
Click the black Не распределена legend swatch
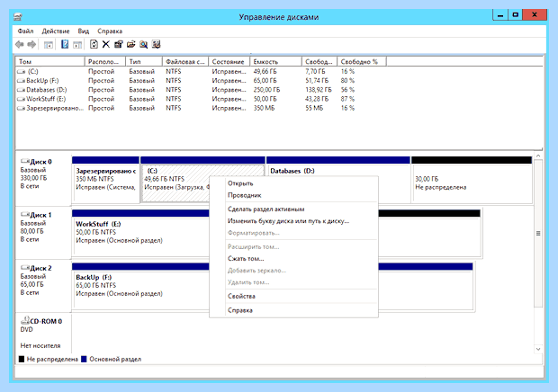tap(22, 359)
